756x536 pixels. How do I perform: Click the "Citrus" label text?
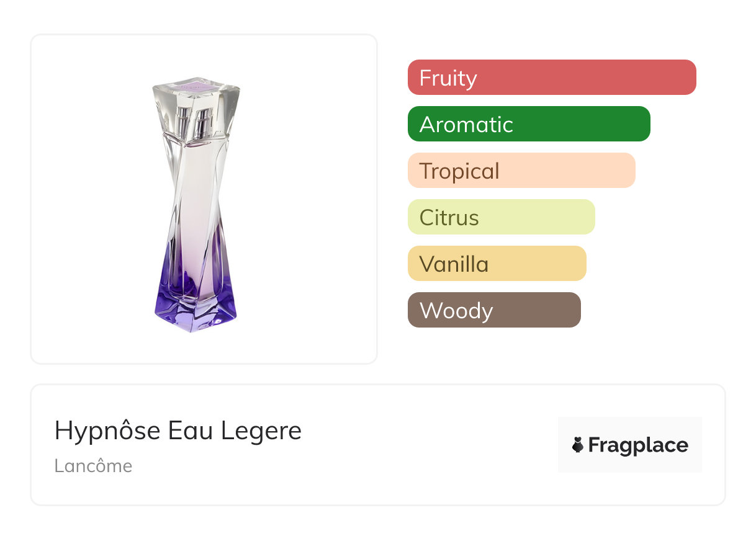click(x=449, y=218)
